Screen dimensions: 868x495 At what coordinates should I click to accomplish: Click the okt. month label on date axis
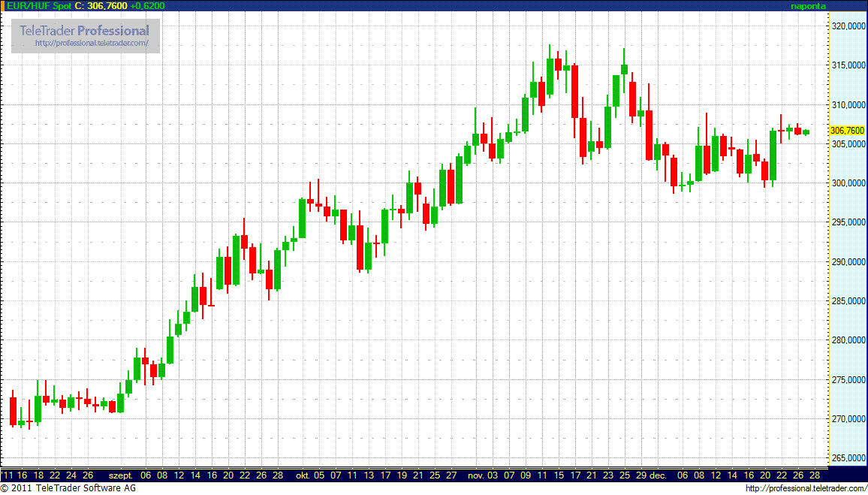click(303, 475)
